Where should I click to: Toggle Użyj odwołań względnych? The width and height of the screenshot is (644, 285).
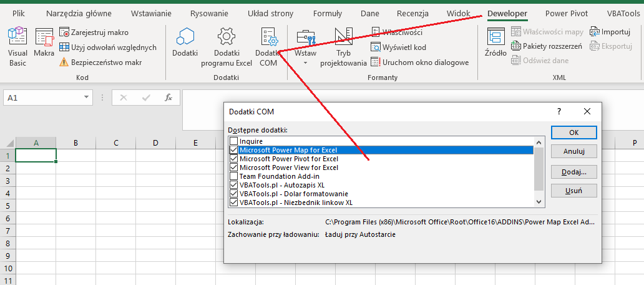[108, 47]
